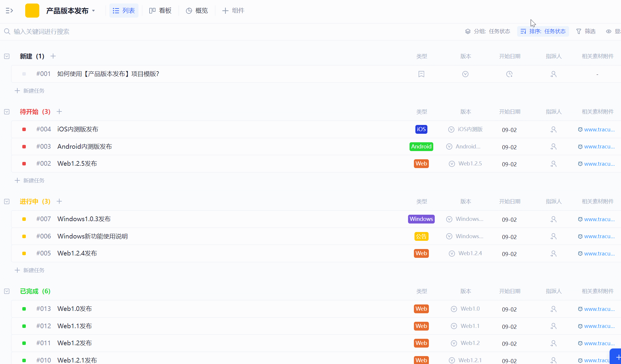Screen dimensions: 621x364
Task: Collapse the 新建 group
Action: (x=7, y=56)
